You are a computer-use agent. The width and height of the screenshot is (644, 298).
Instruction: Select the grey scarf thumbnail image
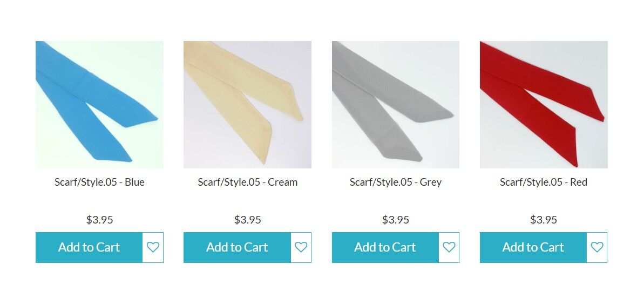(396, 105)
